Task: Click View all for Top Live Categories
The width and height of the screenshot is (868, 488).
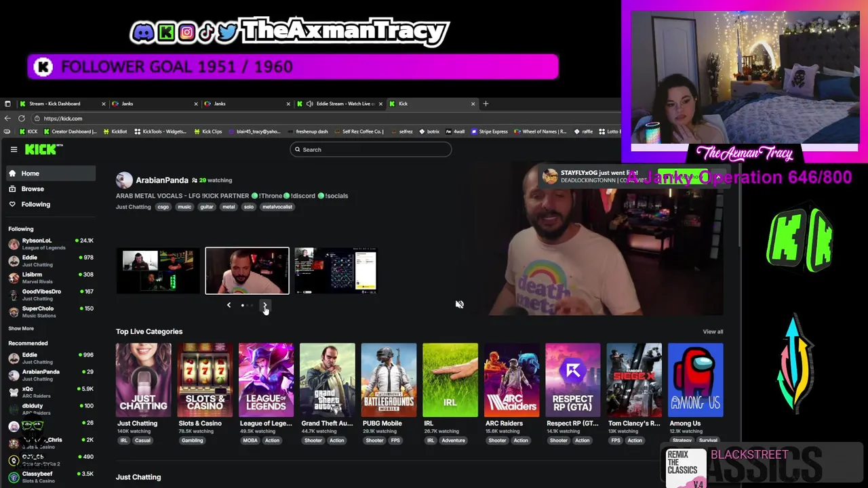Action: click(x=713, y=331)
